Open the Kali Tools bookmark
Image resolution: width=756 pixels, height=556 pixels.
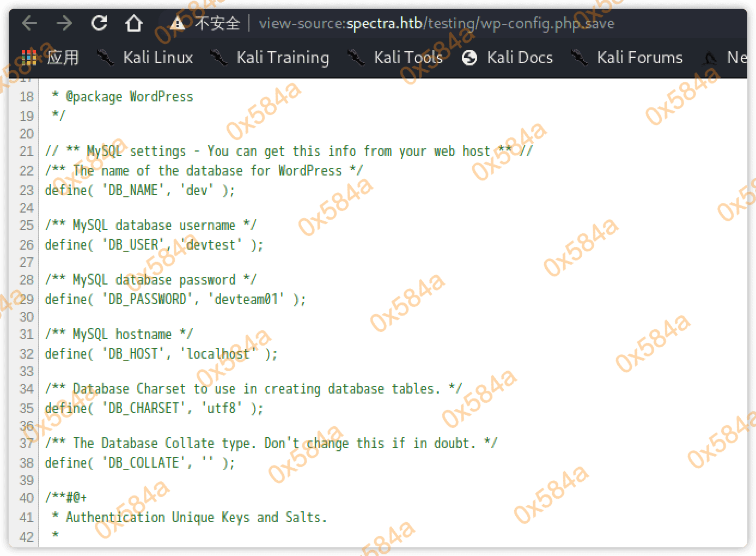(x=407, y=58)
